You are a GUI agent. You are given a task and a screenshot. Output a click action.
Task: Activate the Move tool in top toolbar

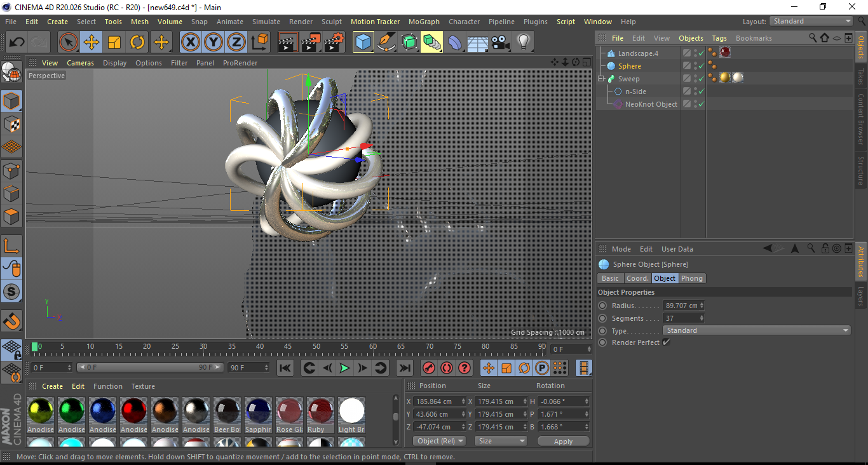(92, 43)
